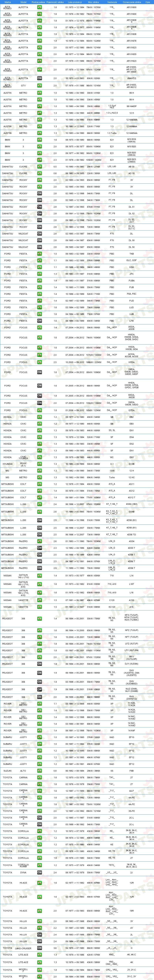Click petrol icon for MG Metro 12 HC
The width and height of the screenshot is (154, 980).
point(40,477)
